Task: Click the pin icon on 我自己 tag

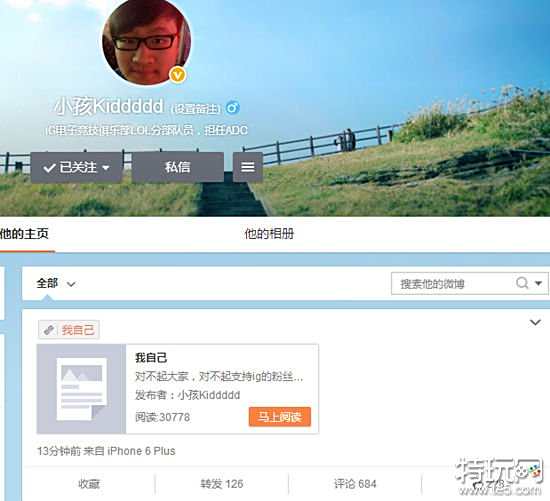Action: click(x=49, y=330)
